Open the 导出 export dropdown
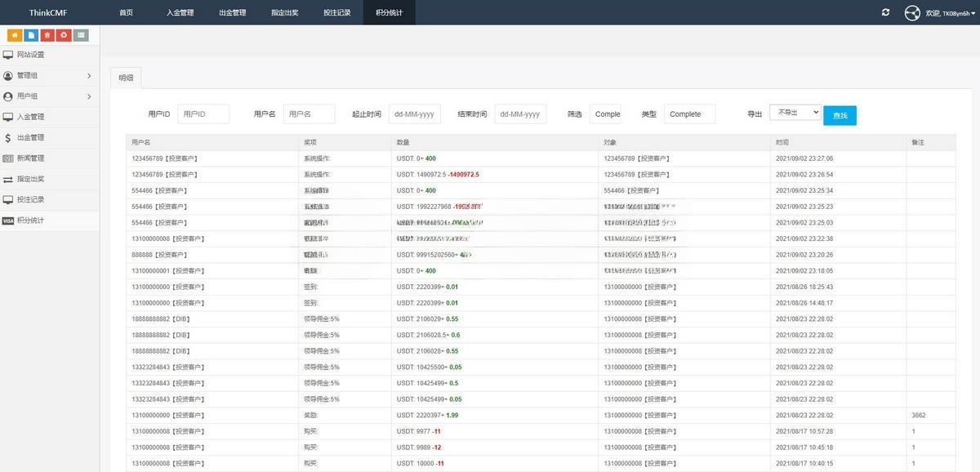The height and width of the screenshot is (472, 980). pyautogui.click(x=795, y=113)
